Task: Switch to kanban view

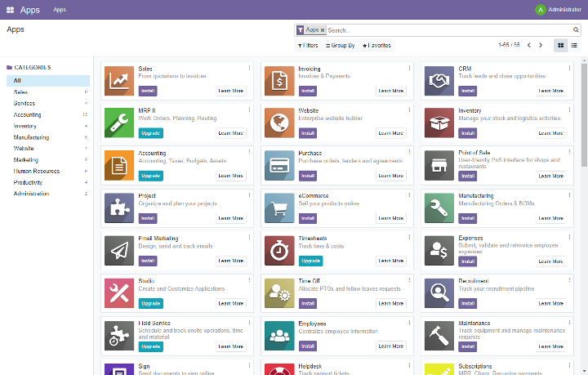Action: tap(560, 46)
